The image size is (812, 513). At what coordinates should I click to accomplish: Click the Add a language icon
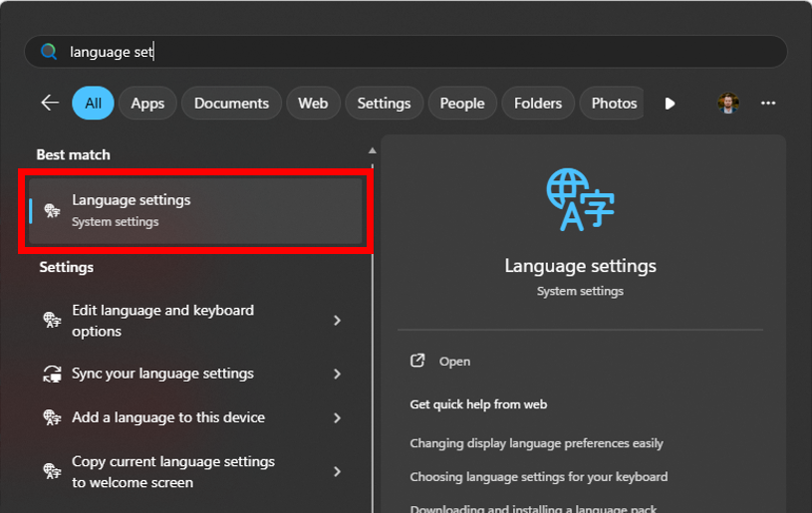click(x=52, y=418)
